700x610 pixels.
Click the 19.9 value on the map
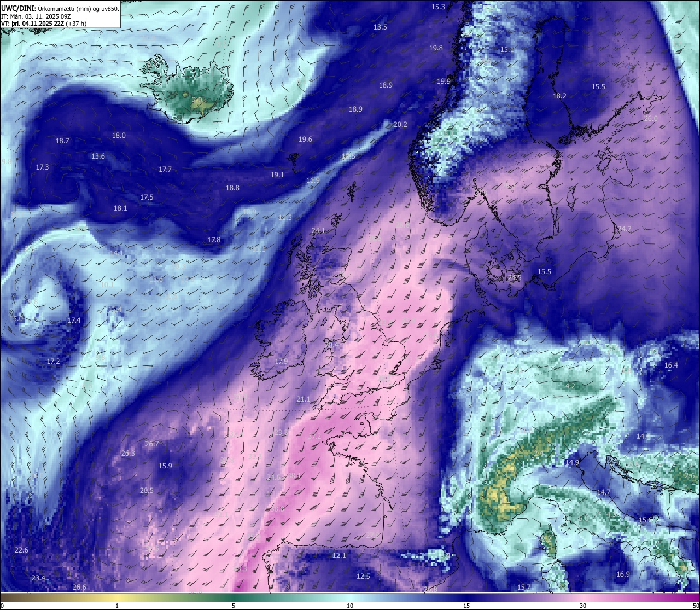pyautogui.click(x=444, y=82)
